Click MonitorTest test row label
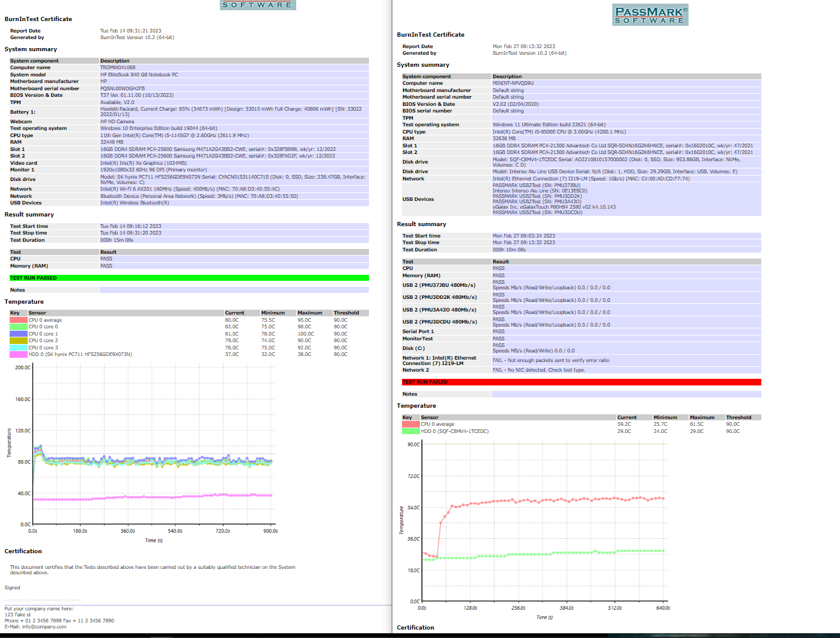Viewport: 840px width, 638px height. point(418,339)
